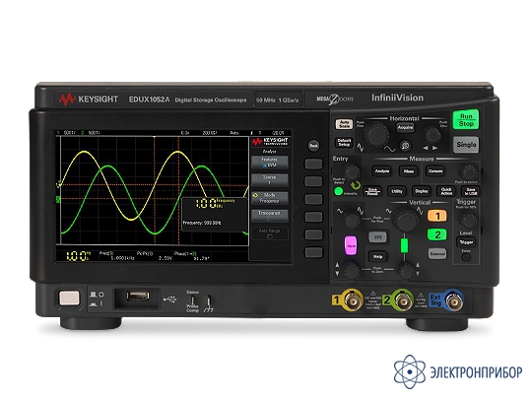
Task: Open the Acquire menu key
Action: coord(405,127)
